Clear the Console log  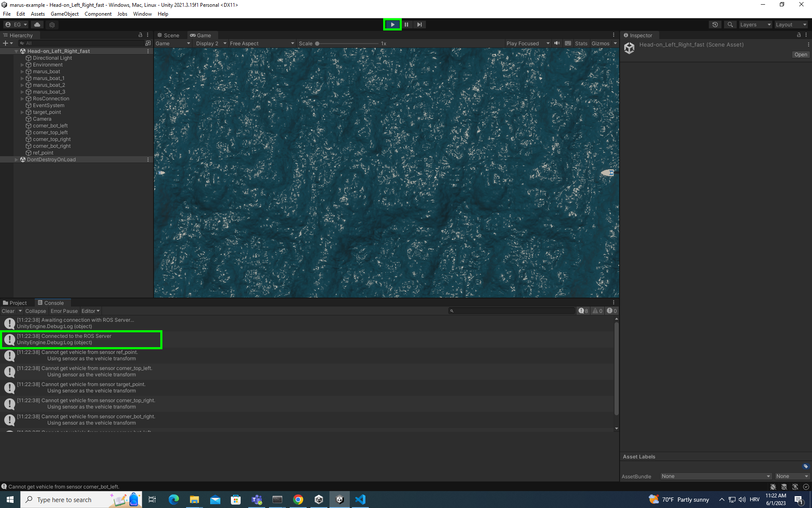[x=8, y=311]
